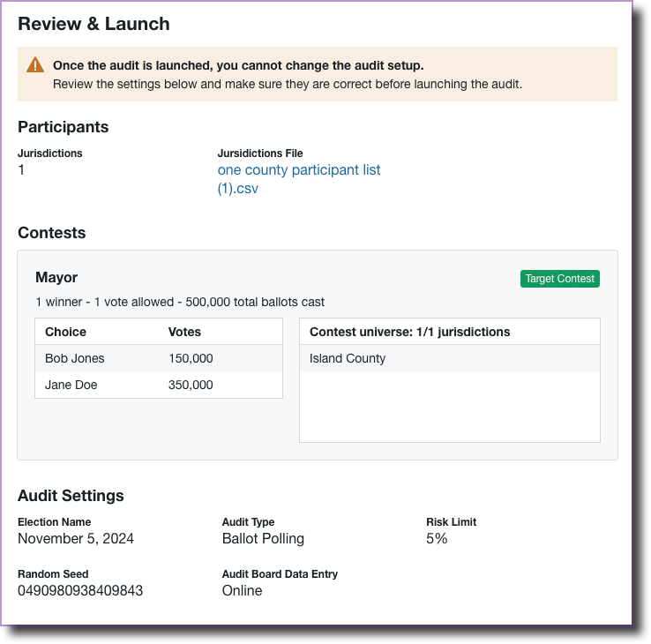Click the Choice column header
Viewport: 651px width, 644px height.
coord(65,332)
